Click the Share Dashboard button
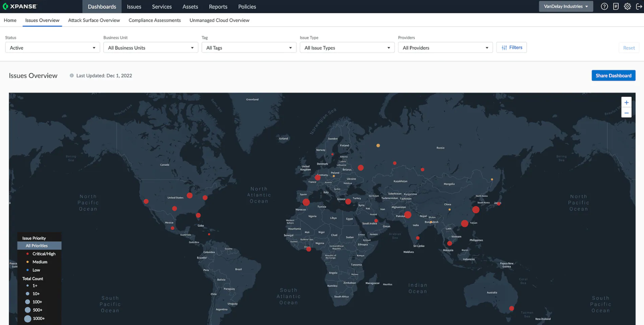 coord(613,76)
